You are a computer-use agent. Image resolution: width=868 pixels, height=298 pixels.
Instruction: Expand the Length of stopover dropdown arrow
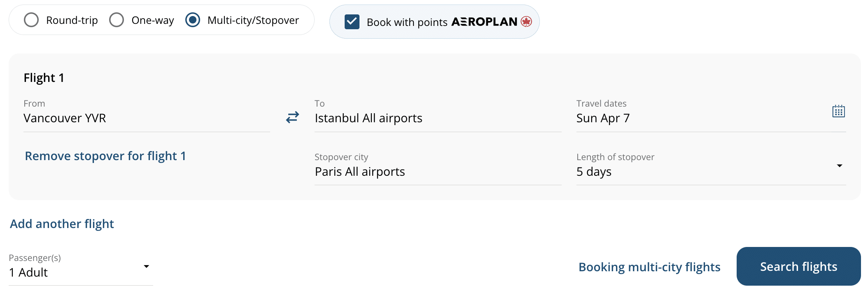tap(839, 166)
